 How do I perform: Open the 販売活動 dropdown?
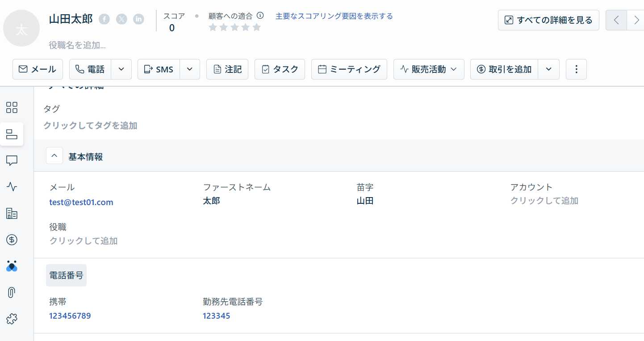pyautogui.click(x=428, y=69)
